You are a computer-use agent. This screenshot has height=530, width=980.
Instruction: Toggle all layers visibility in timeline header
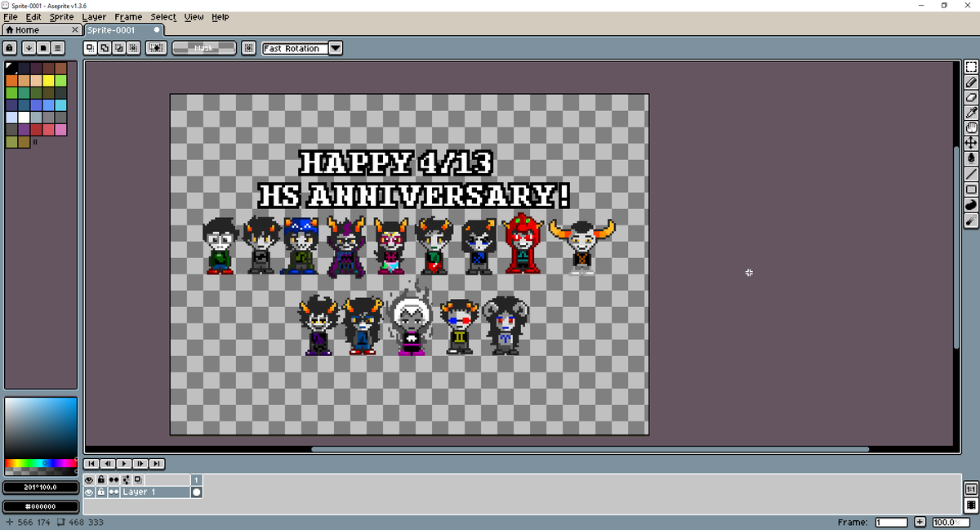(x=90, y=479)
